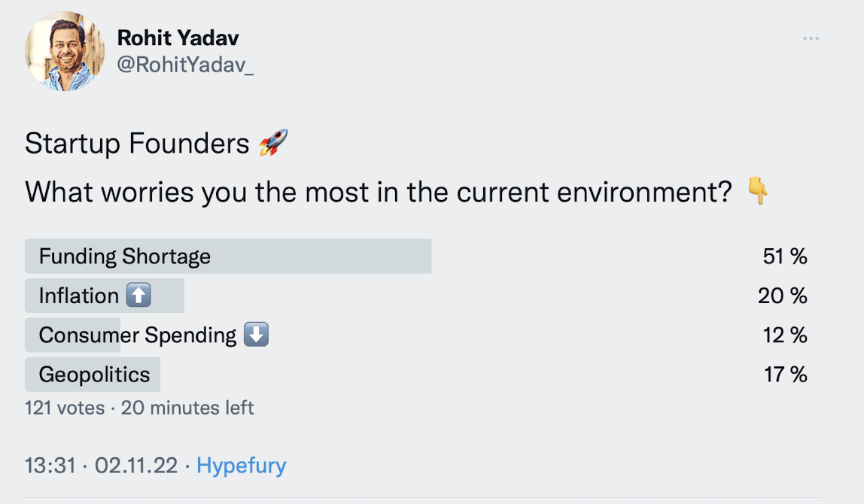Click the Rohit Yadav display name

coord(178,38)
